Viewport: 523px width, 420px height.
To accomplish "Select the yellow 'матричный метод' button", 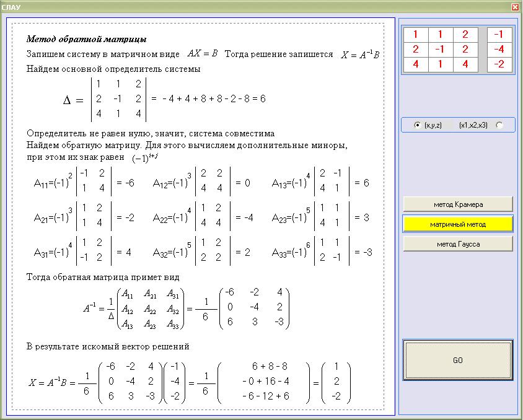I will (458, 224).
